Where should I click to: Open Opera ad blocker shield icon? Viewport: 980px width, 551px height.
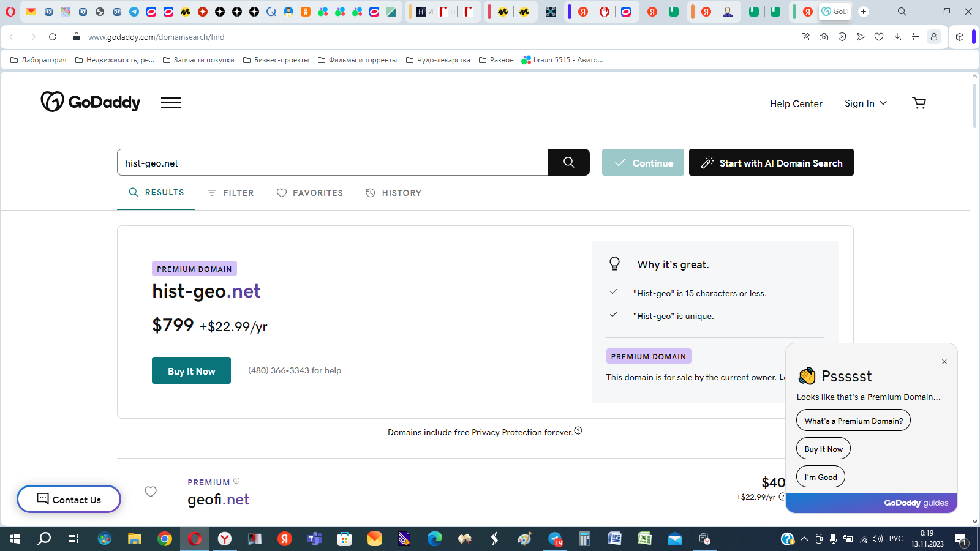842,37
